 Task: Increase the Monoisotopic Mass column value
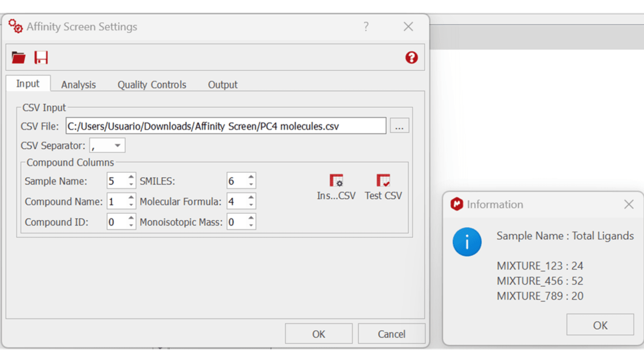(251, 218)
